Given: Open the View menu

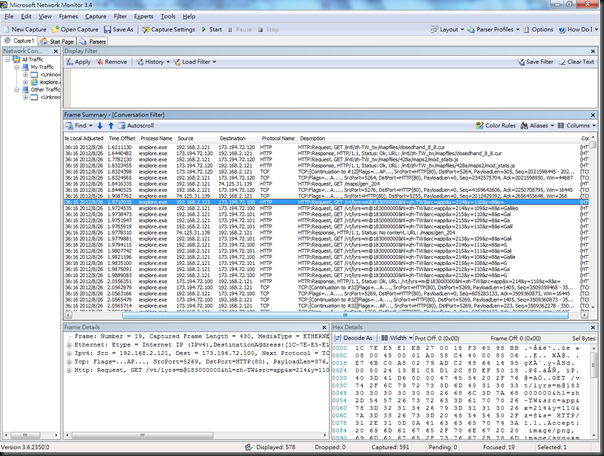Looking at the screenshot, I should [x=45, y=17].
